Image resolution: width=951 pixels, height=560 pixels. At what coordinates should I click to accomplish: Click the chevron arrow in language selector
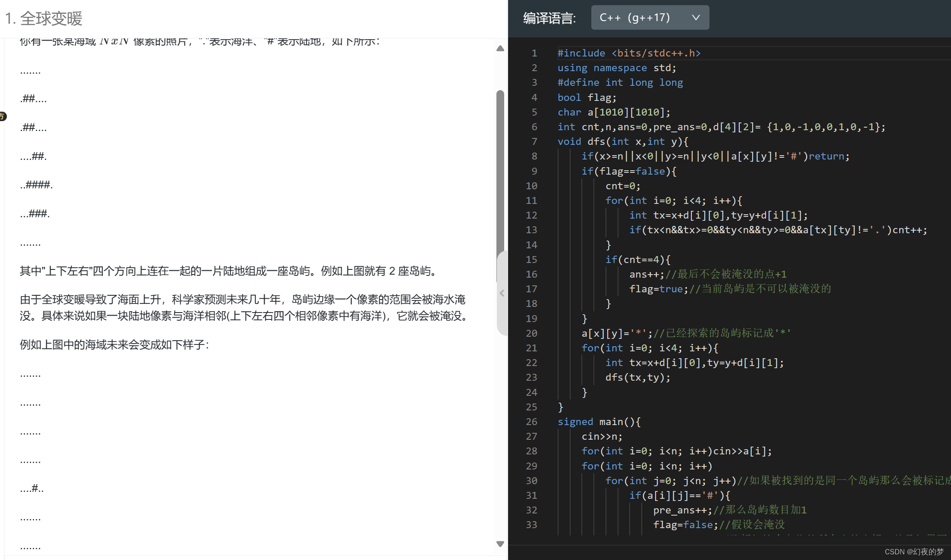(x=696, y=18)
